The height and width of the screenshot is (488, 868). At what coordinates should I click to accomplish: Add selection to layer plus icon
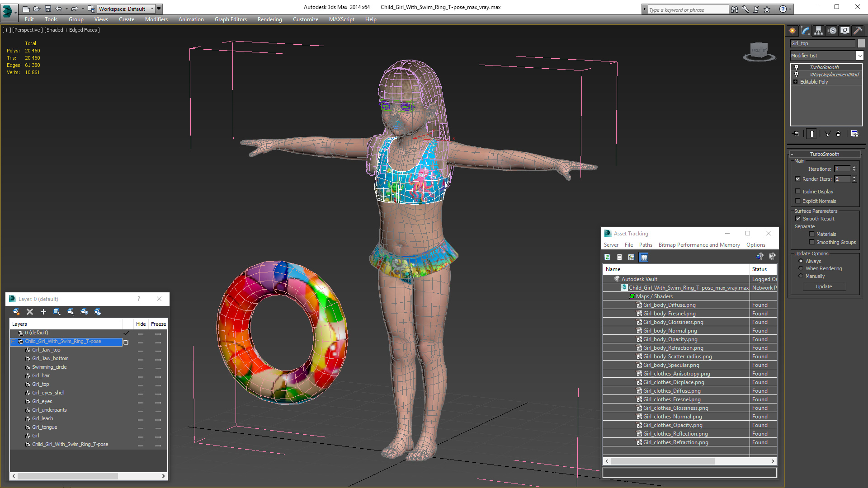tap(43, 312)
